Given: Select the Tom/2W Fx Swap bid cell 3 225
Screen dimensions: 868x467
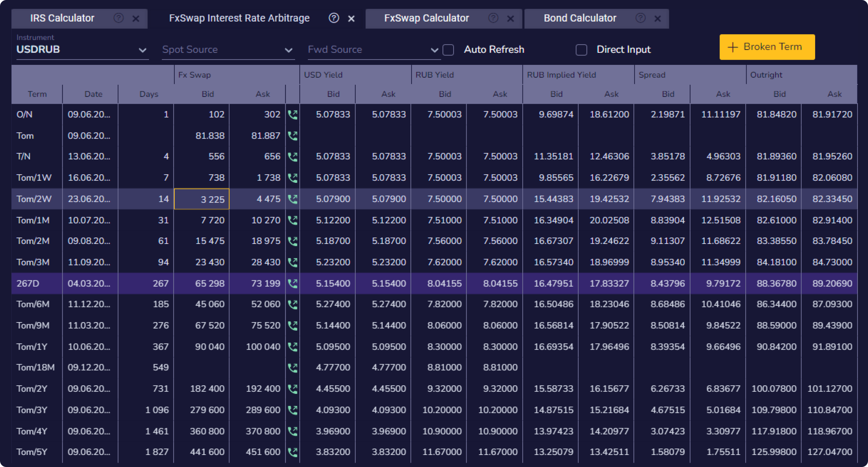Looking at the screenshot, I should point(201,199).
